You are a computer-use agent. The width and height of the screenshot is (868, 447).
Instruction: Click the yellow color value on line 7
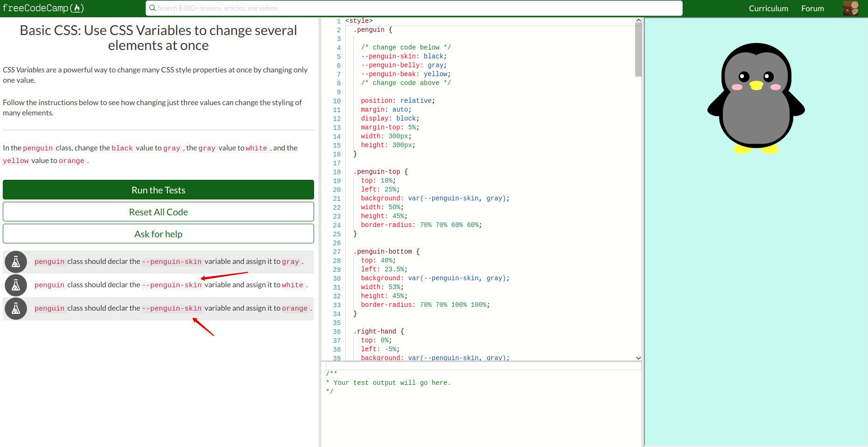point(435,74)
